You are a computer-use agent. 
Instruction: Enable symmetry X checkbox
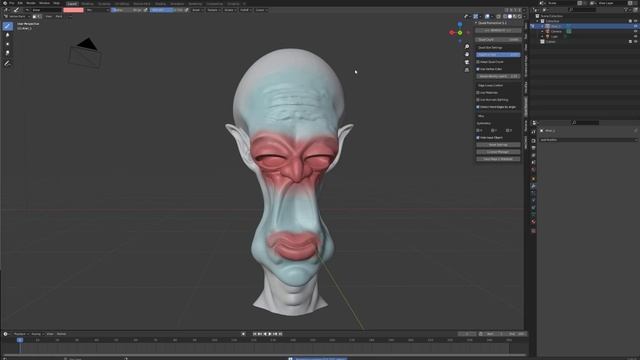tap(478, 131)
